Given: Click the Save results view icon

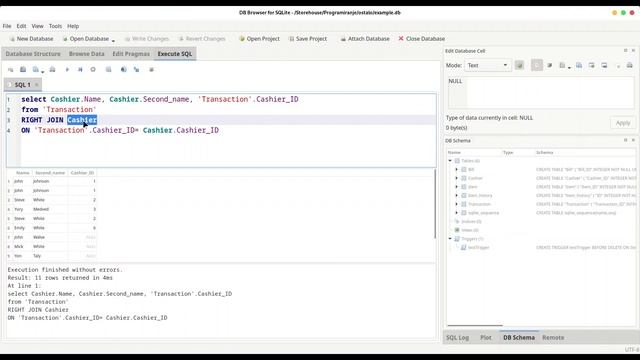Looking at the screenshot, I should pyautogui.click(x=108, y=70).
